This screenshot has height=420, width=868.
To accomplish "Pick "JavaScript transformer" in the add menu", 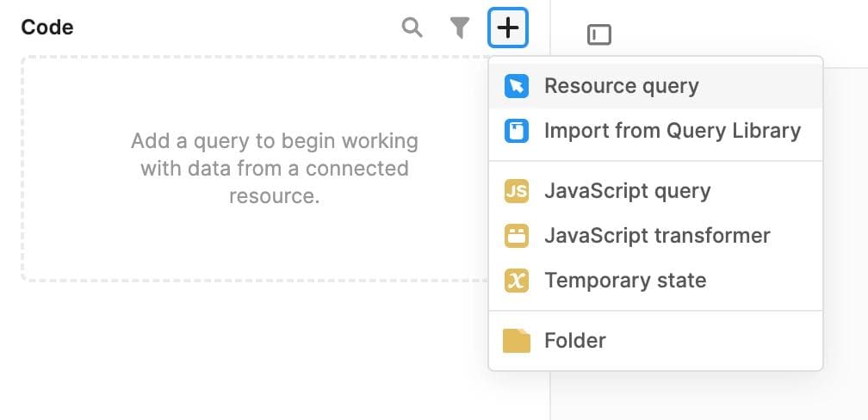I will point(656,236).
